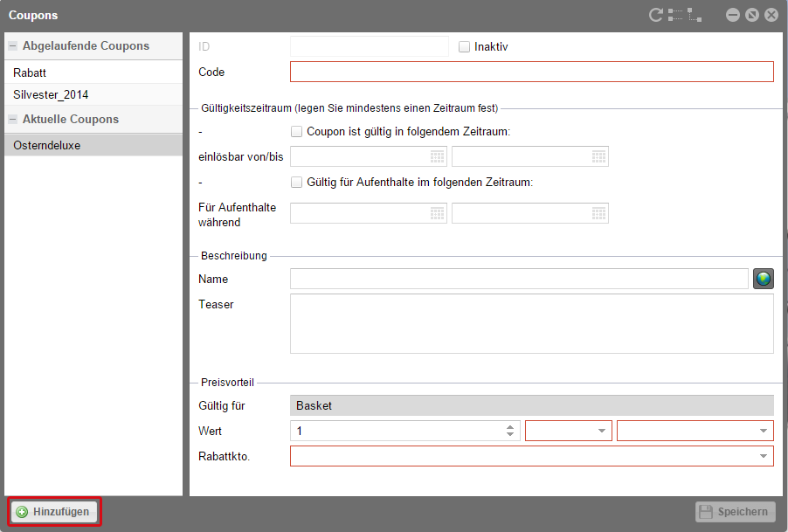Click the Speichern button
This screenshot has width=788, height=532.
(x=735, y=512)
